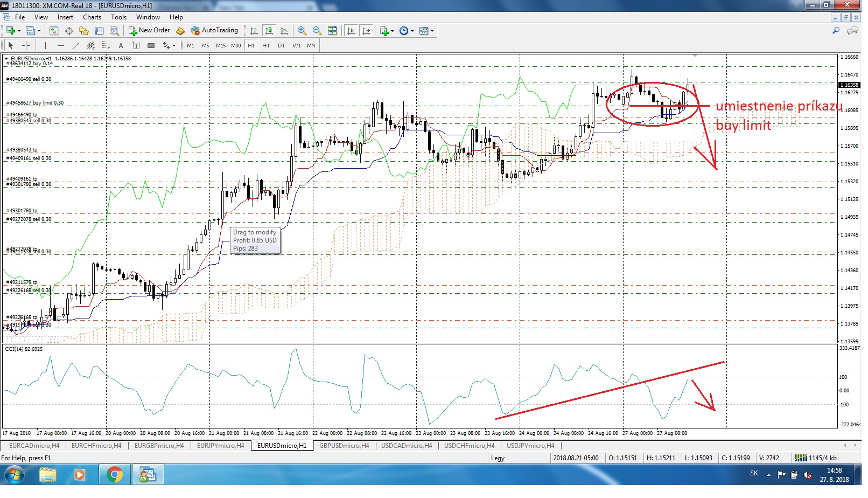
Task: Click the buy limit 0.30 order label
Action: pyautogui.click(x=35, y=102)
